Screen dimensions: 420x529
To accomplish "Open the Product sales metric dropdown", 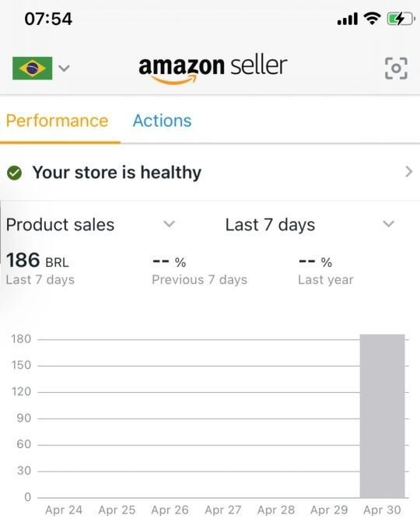I will 90,225.
